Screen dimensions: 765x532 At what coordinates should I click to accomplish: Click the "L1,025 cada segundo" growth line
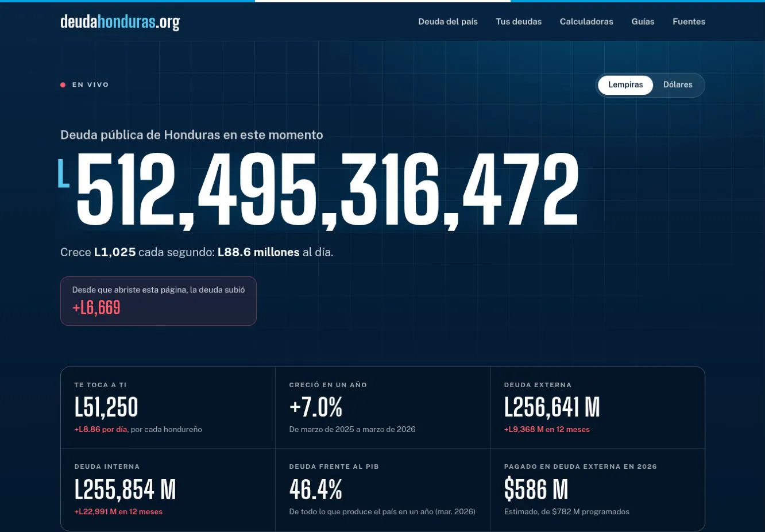pos(197,252)
